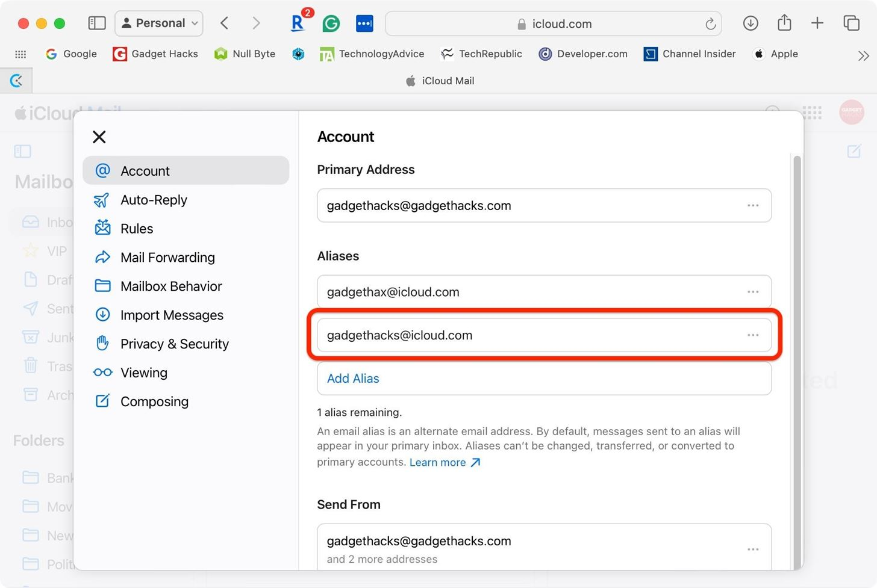Select the Import Messages download icon
Image resolution: width=877 pixels, height=588 pixels.
pos(102,315)
